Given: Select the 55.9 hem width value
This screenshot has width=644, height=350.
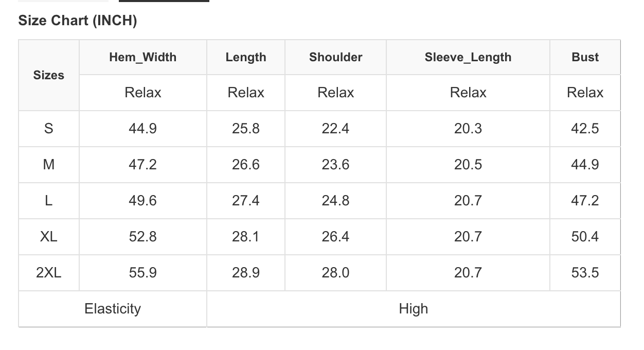Looking at the screenshot, I should click(x=142, y=273).
